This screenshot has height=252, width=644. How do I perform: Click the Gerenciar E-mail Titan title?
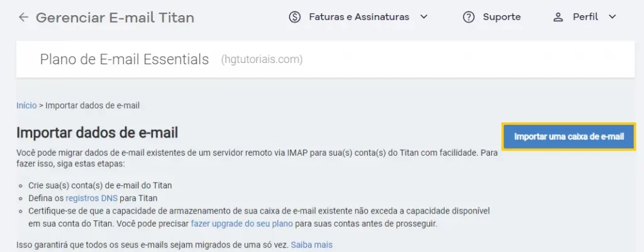(115, 18)
